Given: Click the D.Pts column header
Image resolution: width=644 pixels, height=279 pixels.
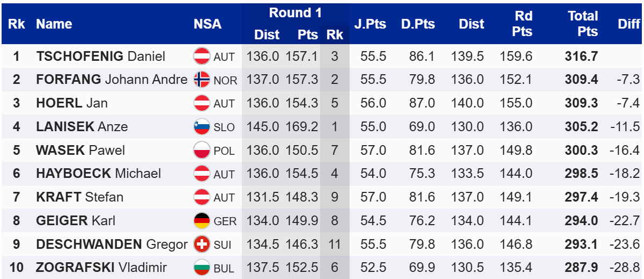Looking at the screenshot, I should point(418,24).
